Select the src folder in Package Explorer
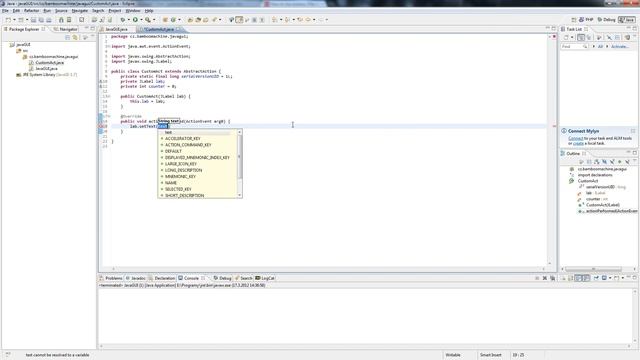640x360 pixels. coord(22,51)
